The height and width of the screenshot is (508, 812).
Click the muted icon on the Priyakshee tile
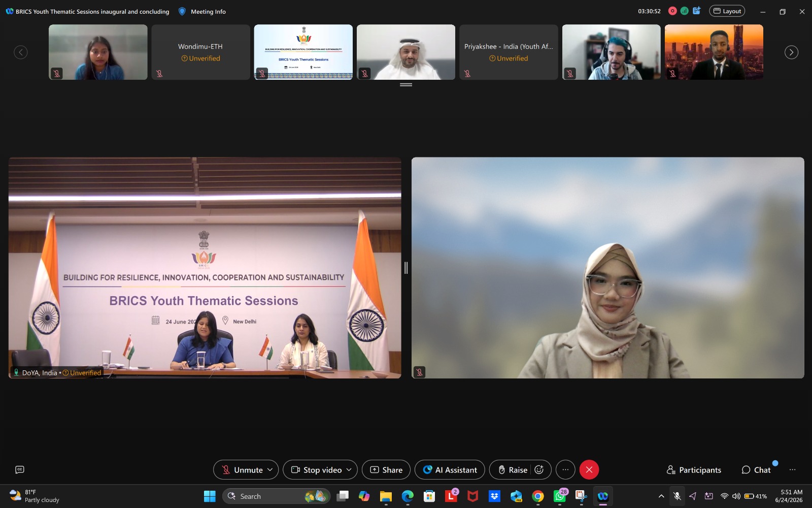point(467,74)
